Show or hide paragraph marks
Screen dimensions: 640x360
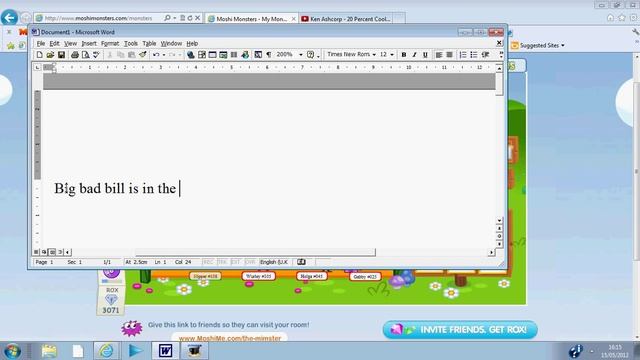269,55
